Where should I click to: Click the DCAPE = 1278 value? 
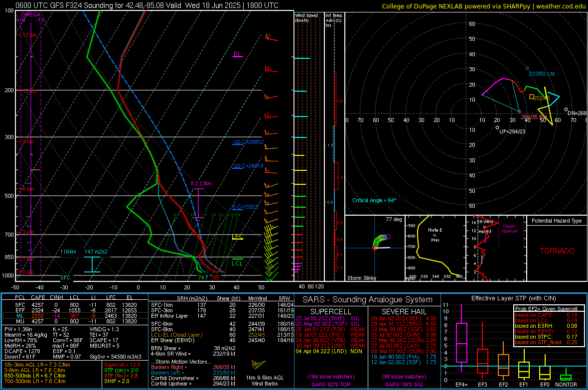22,351
